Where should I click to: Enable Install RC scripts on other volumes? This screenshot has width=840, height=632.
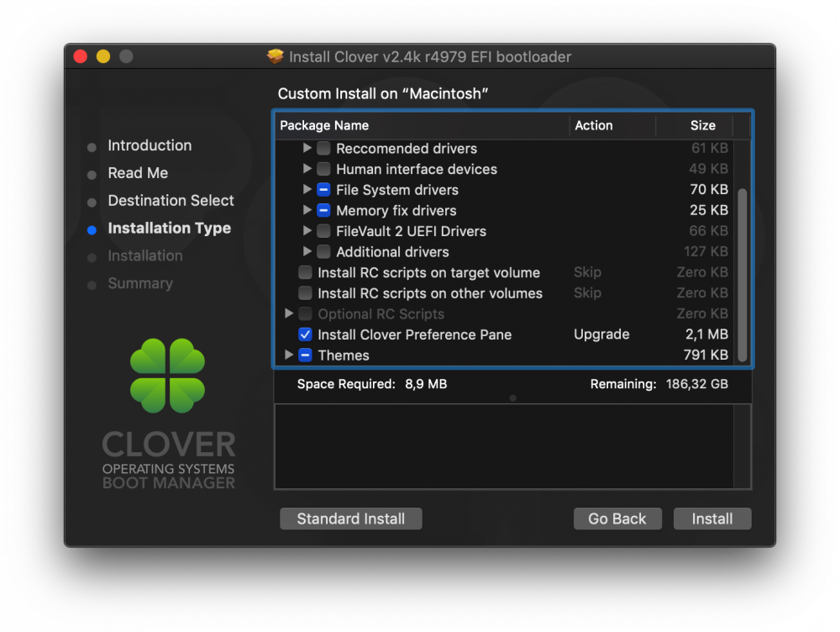[306, 292]
